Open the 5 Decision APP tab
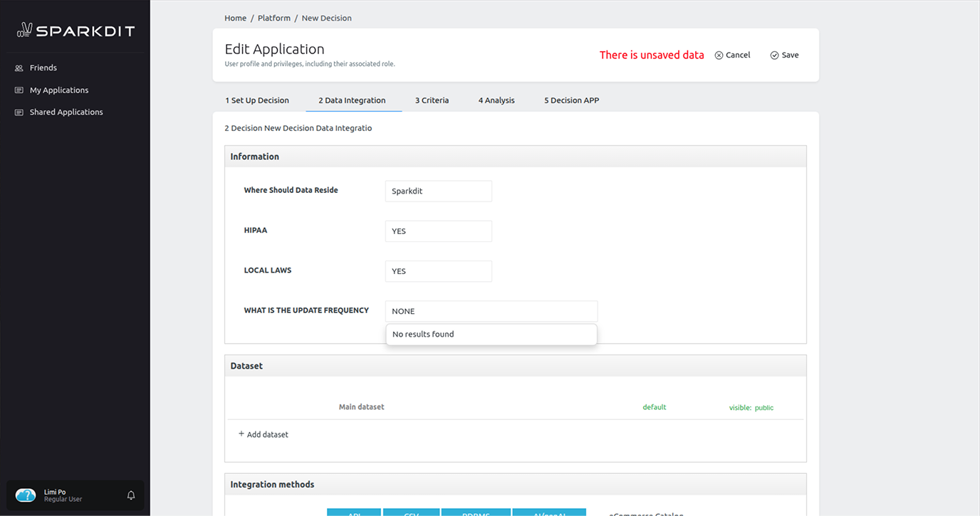The image size is (980, 516). click(570, 100)
